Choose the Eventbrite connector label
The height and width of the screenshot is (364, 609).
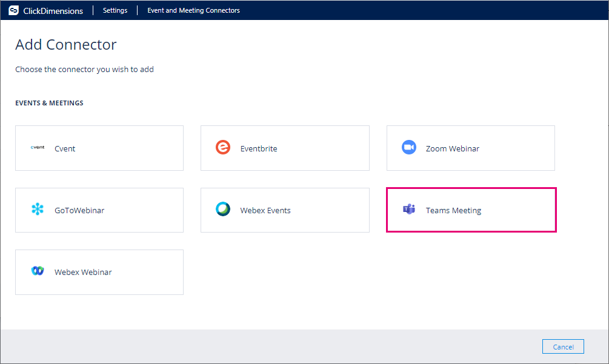coord(259,148)
